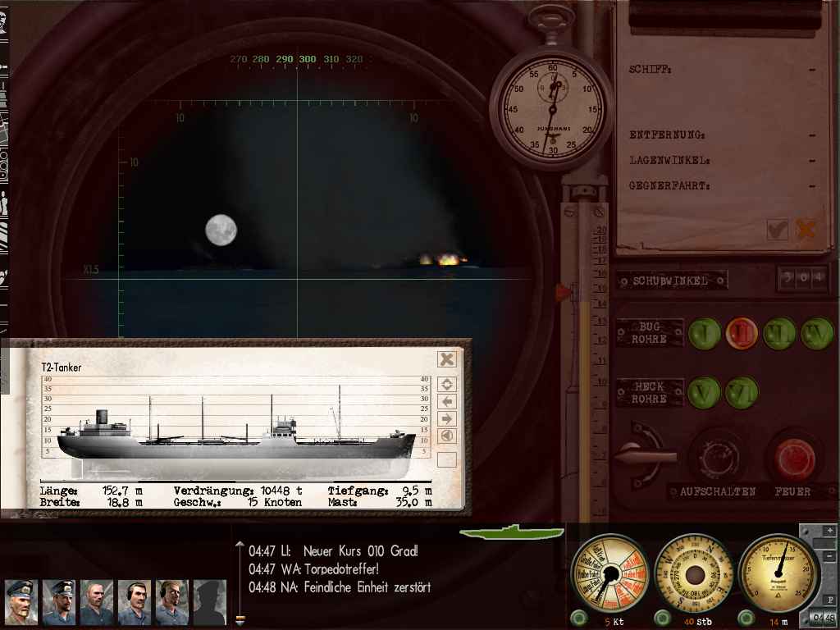Click the green submarine silhouette icon

point(512,532)
